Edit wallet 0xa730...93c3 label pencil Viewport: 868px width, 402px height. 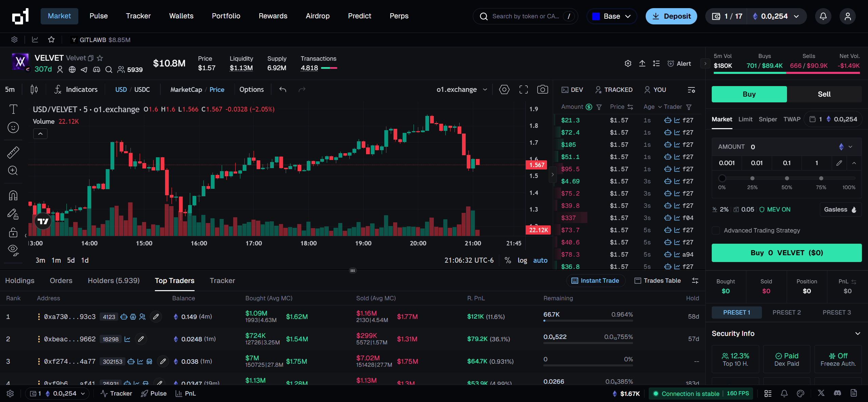click(156, 317)
